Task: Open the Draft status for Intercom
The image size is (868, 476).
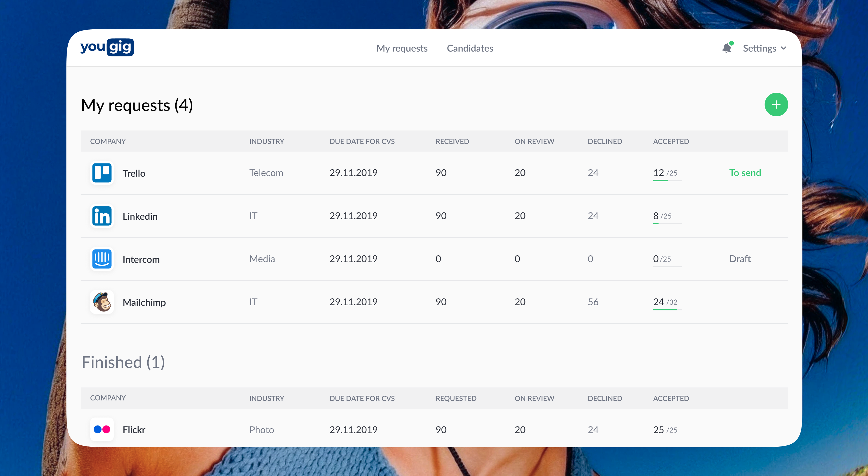Action: point(740,259)
